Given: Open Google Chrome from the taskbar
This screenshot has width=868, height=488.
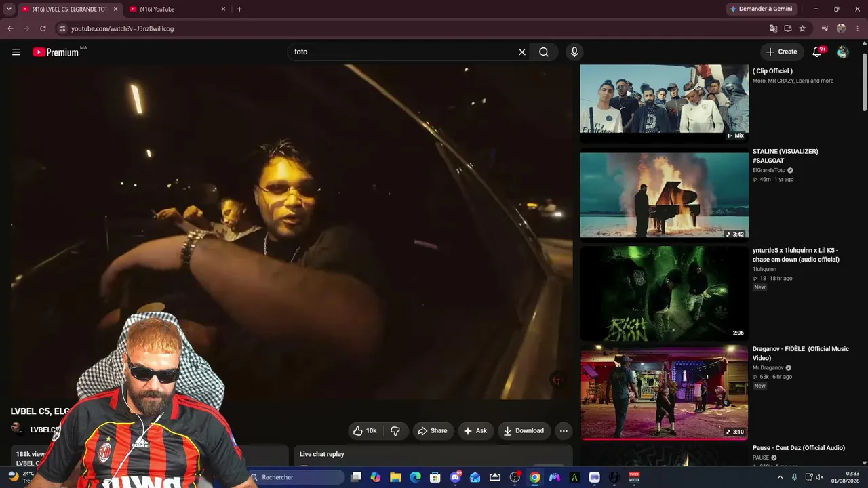Looking at the screenshot, I should [534, 477].
